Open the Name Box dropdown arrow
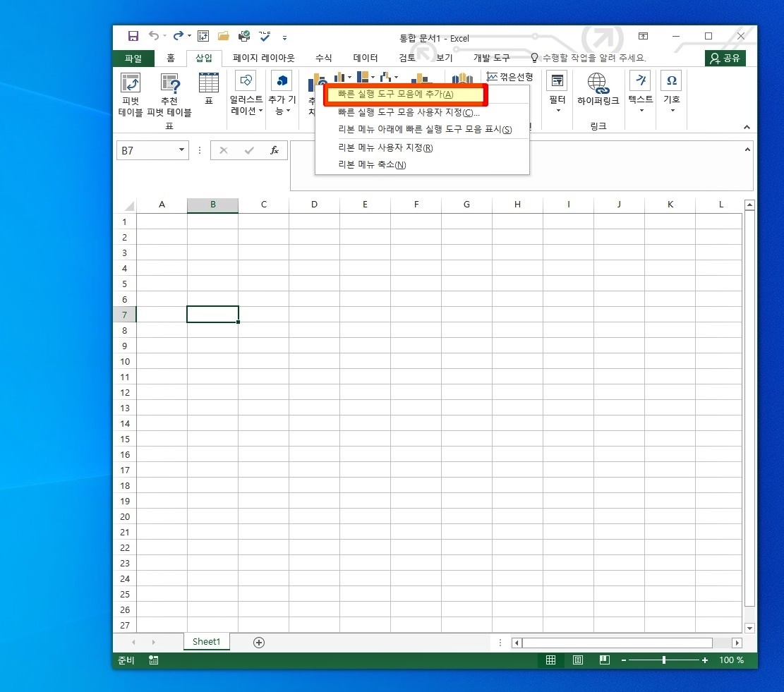This screenshot has height=692, width=784. (x=182, y=150)
